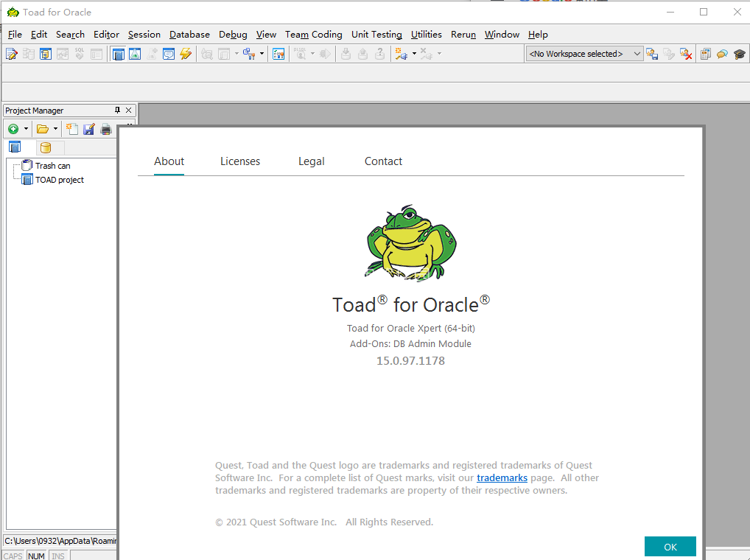Screen dimensions: 750x560
Task: Click the graduation cap training icon
Action: tap(740, 54)
